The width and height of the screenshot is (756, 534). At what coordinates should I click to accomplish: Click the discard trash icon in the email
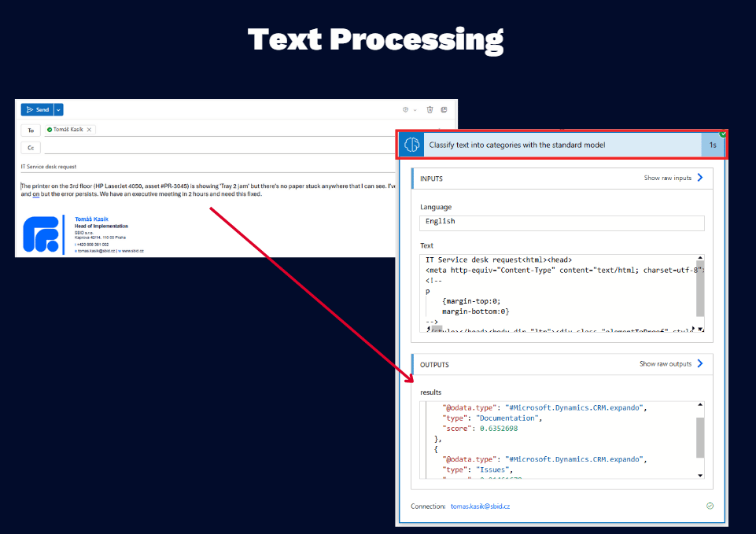pyautogui.click(x=430, y=110)
